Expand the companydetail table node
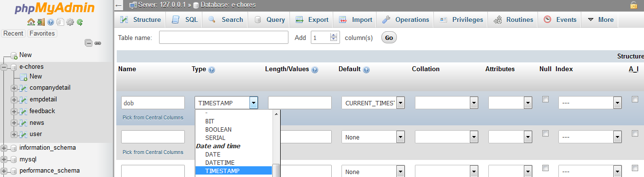Image resolution: width=644 pixels, height=177 pixels. click(14, 88)
